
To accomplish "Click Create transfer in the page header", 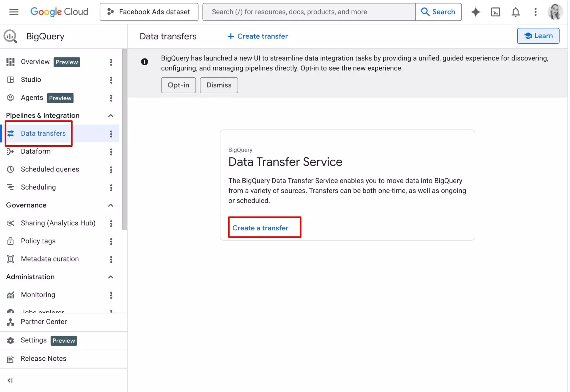I will (x=258, y=36).
